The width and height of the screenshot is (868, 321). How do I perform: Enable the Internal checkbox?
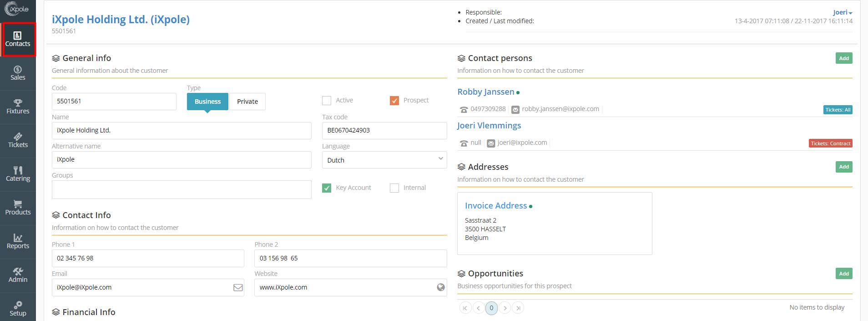tap(394, 188)
